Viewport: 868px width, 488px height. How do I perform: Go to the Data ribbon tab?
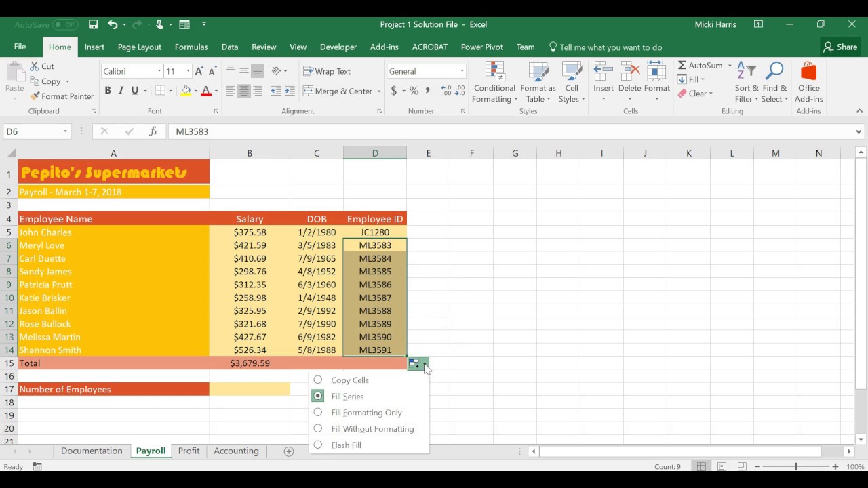[x=230, y=47]
